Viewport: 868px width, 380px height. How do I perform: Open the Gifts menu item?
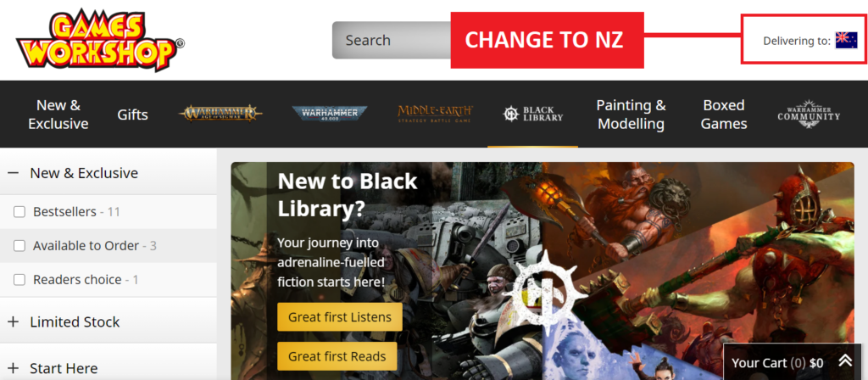pyautogui.click(x=132, y=115)
